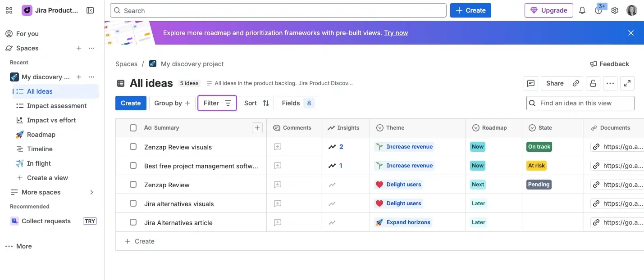Add comment on Zenzap Review visuals row
Screen dimensions: 644x280
pyautogui.click(x=278, y=147)
